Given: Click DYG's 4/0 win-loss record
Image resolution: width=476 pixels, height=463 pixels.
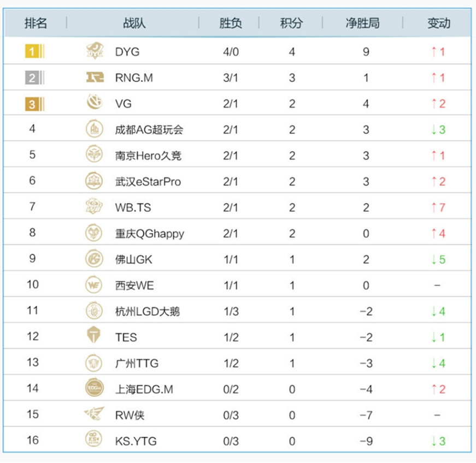Looking at the screenshot, I should 231,52.
